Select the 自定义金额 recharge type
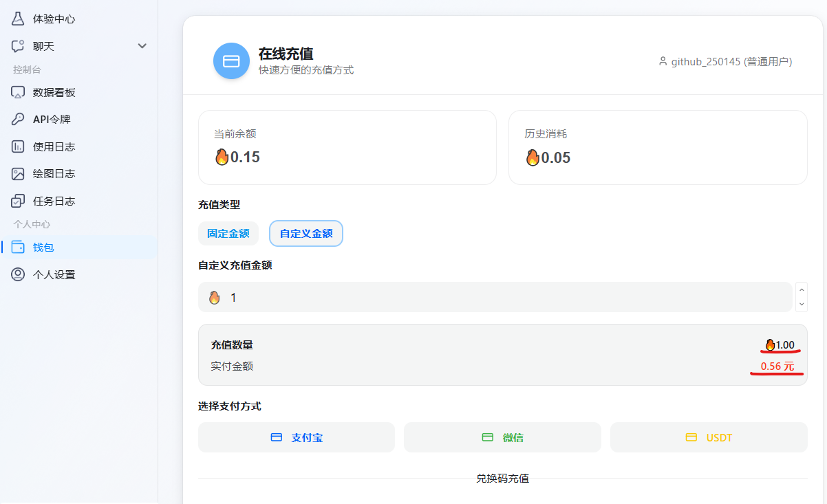 point(305,233)
